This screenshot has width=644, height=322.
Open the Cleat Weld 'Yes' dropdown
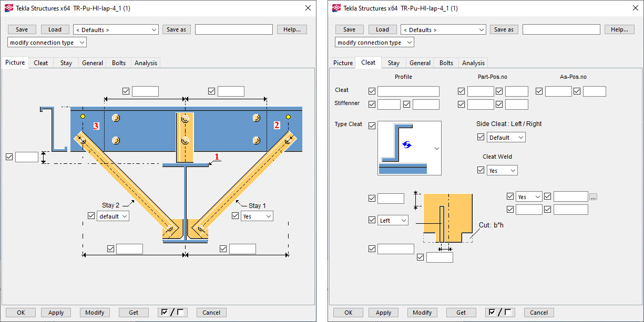(503, 170)
